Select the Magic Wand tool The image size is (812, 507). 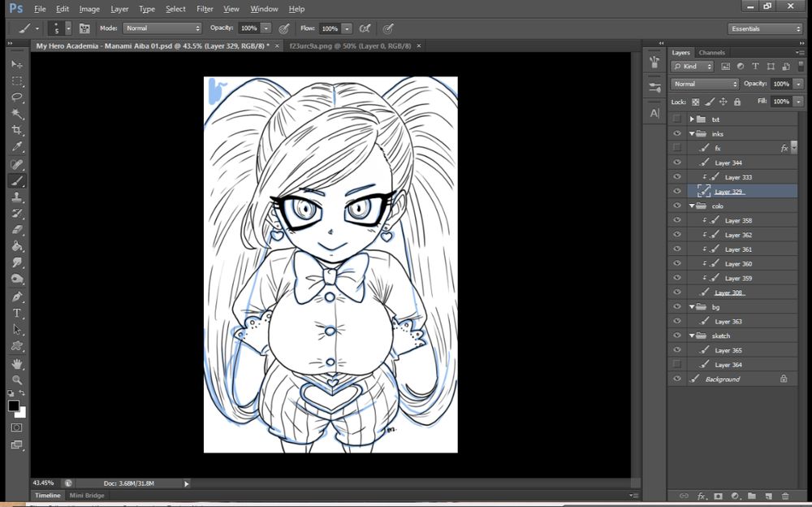17,114
